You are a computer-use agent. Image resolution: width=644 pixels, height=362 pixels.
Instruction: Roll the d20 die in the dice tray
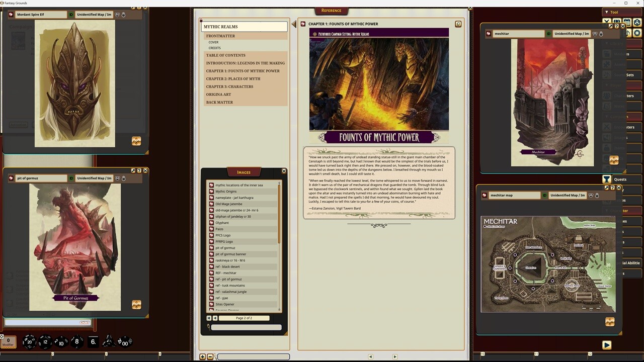[29, 342]
